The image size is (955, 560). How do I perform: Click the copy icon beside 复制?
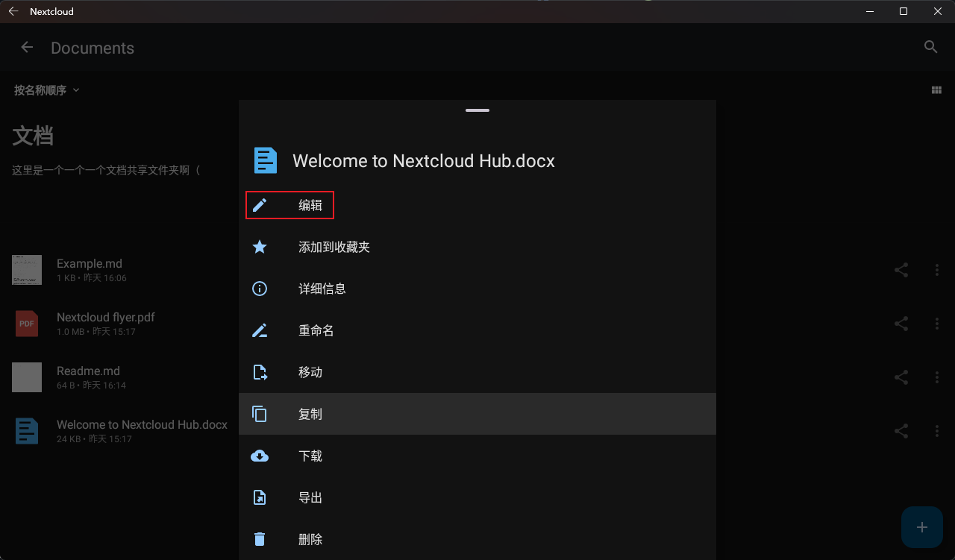260,414
